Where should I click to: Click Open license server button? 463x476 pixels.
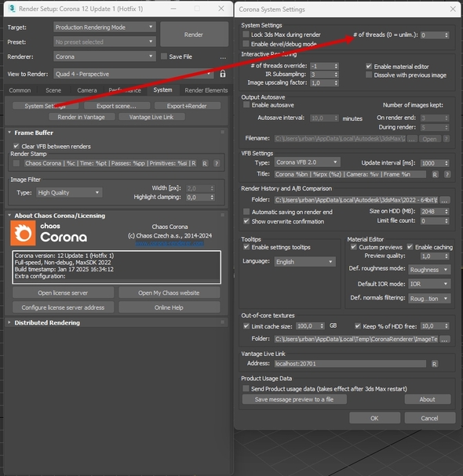point(63,293)
